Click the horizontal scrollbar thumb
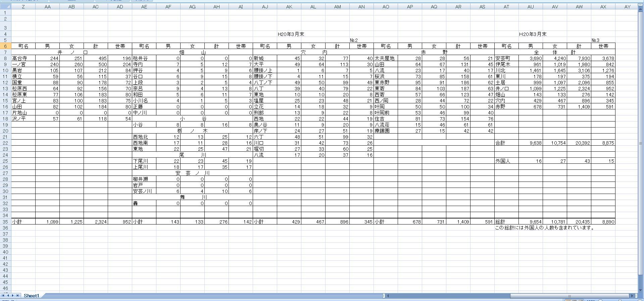Viewport: 644px width, 301px height. (569, 296)
